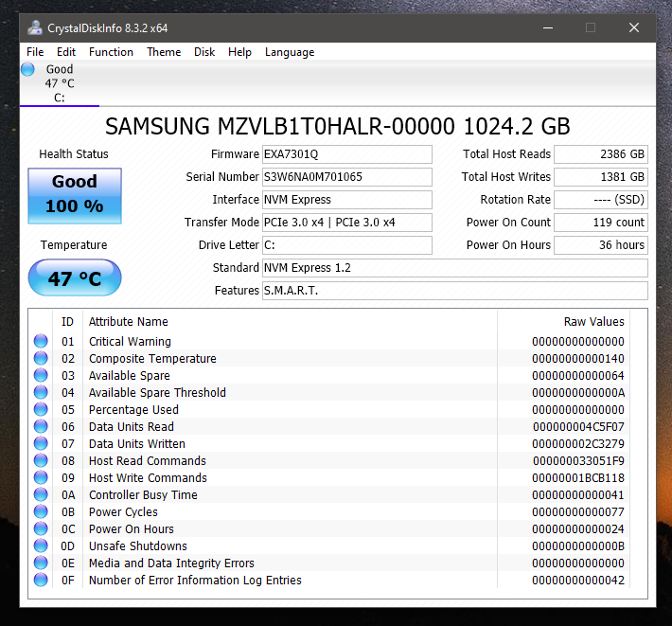
Task: Click the status orb for Power Cycles
Action: pyautogui.click(x=41, y=511)
